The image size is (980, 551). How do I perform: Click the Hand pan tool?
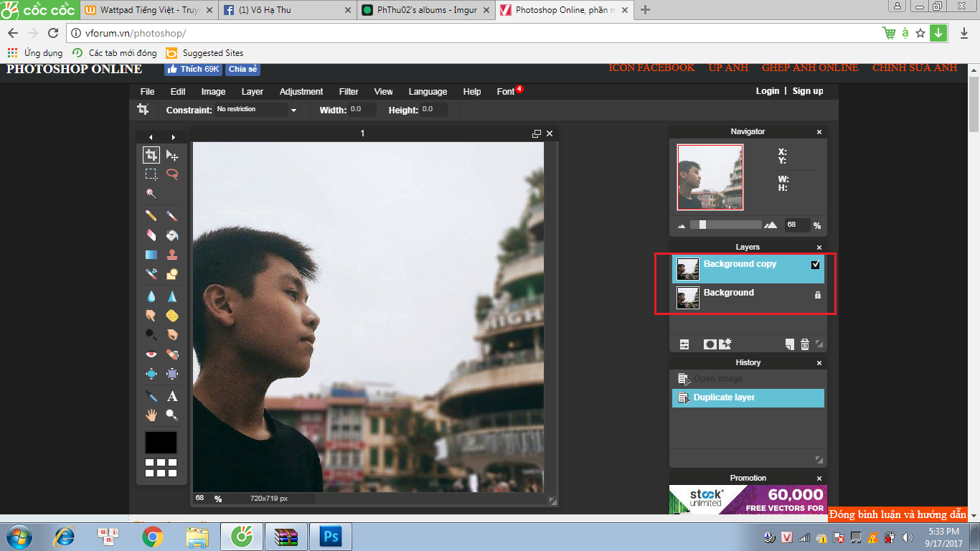151,415
